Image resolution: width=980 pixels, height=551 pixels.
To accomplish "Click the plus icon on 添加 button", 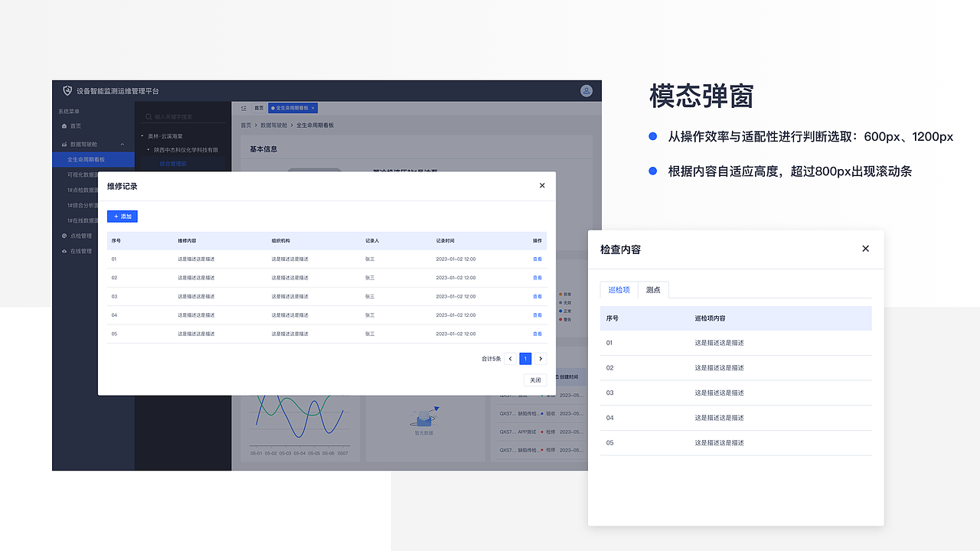I will click(116, 217).
